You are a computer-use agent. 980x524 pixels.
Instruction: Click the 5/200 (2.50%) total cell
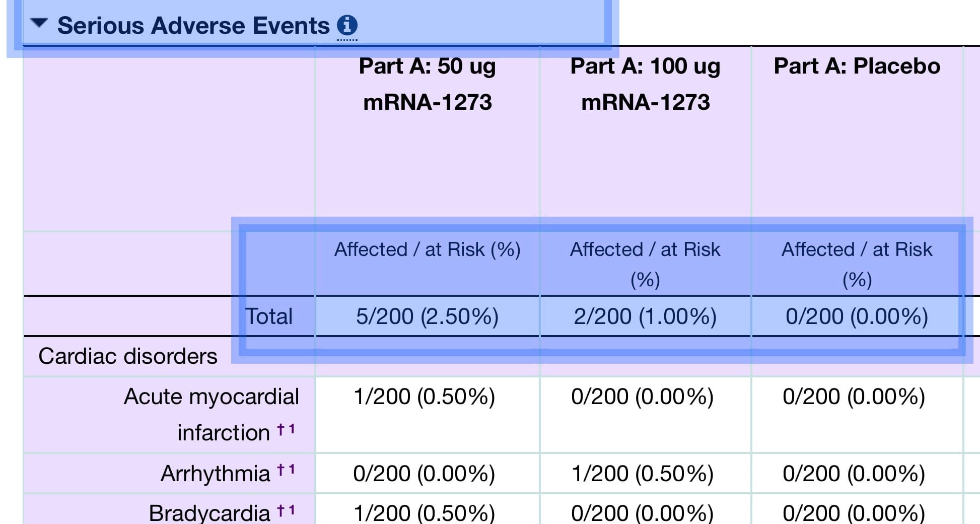coord(427,316)
